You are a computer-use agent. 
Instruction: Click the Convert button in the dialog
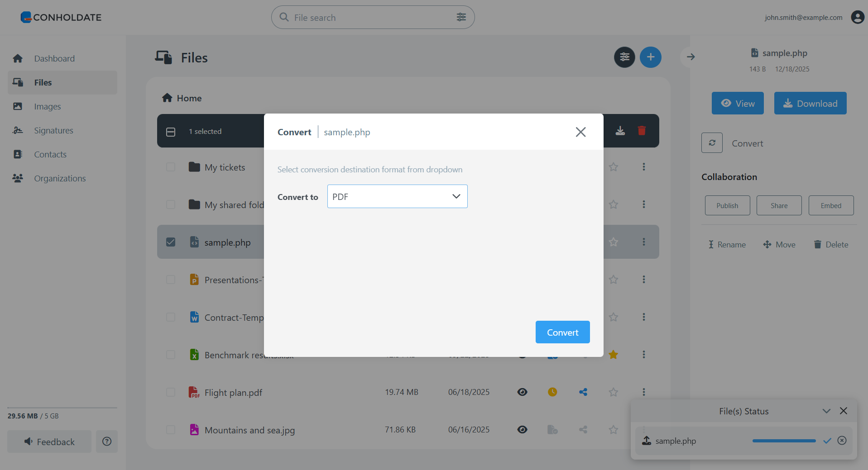coord(562,332)
